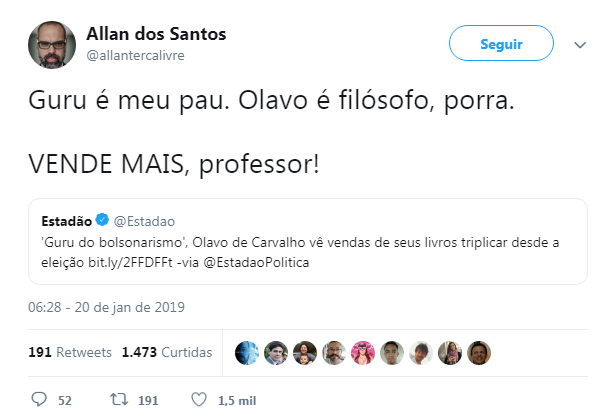Screen dimensions: 610x416
Task: Click last liker avatar in row
Action: (x=481, y=352)
